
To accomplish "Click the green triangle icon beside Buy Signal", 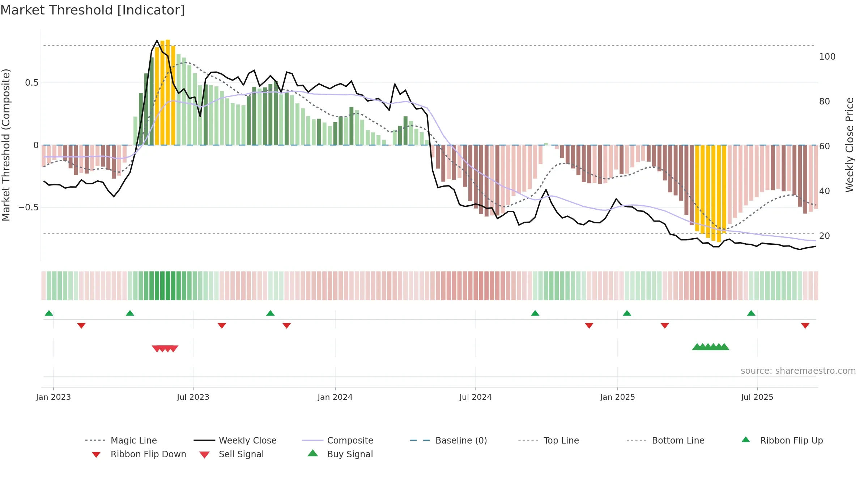I will [313, 453].
